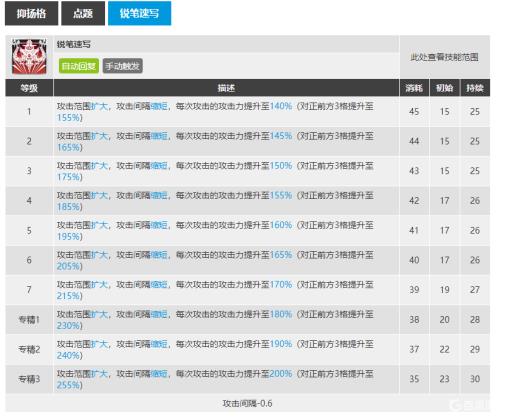Open the 缩短 link in 专精2 row
The image size is (512, 418).
(159, 344)
